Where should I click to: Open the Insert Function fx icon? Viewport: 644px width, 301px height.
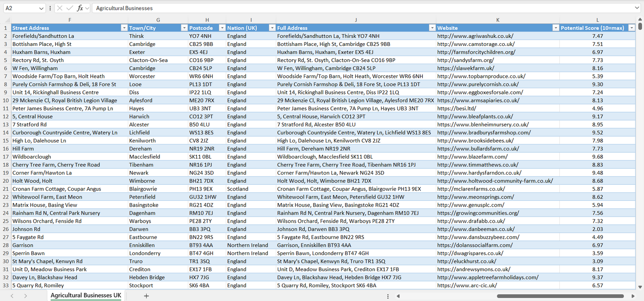click(x=79, y=8)
